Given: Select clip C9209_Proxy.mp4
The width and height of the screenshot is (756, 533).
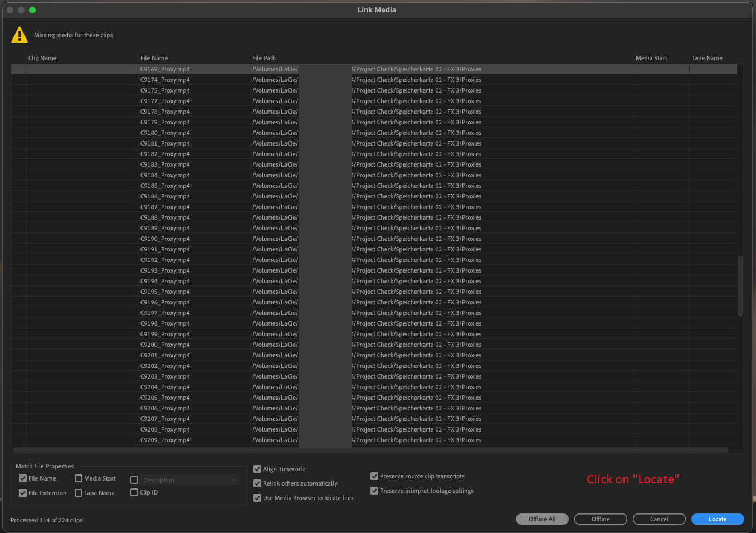Looking at the screenshot, I should tap(374, 440).
